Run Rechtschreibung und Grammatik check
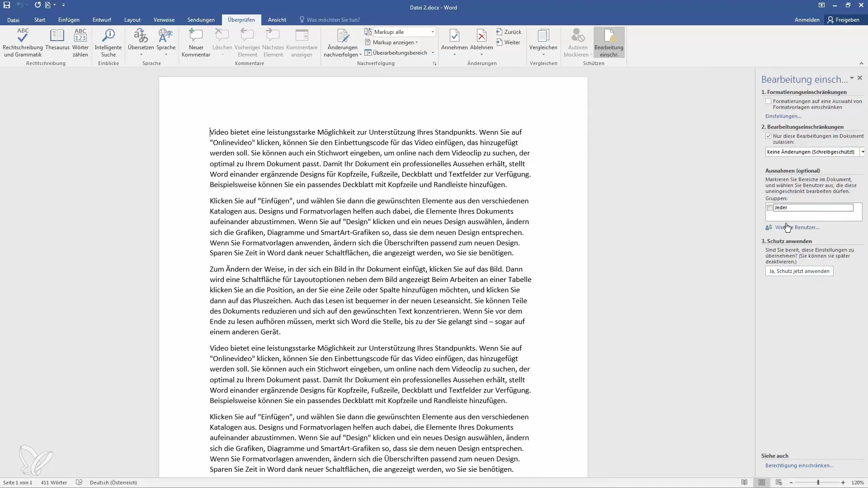This screenshot has width=868, height=488. [23, 43]
